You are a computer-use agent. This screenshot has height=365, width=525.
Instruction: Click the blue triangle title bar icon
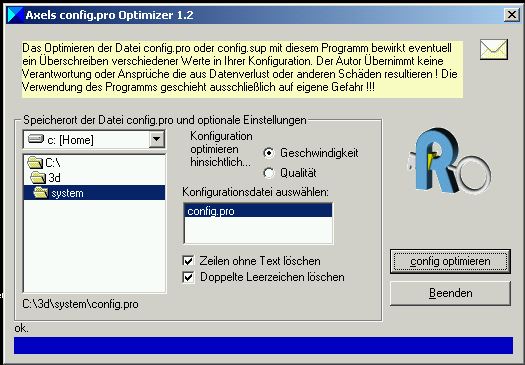coord(15,15)
